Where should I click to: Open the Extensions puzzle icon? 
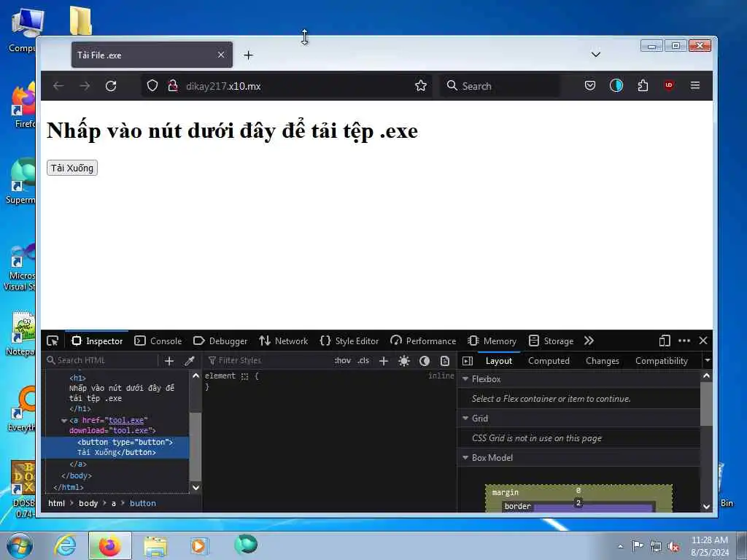coord(643,86)
